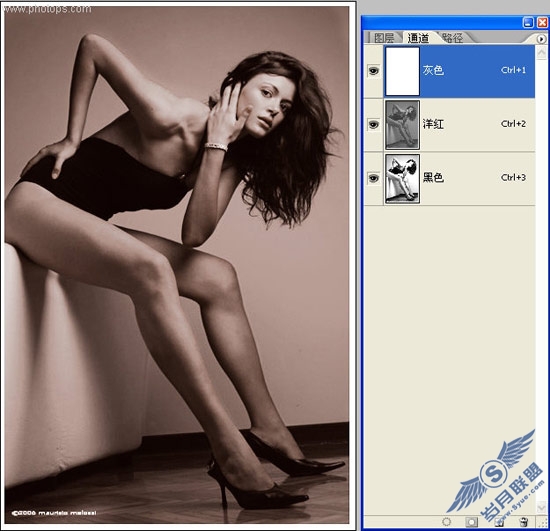Hide the 黑色 channel
This screenshot has height=531, width=550.
pyautogui.click(x=373, y=178)
